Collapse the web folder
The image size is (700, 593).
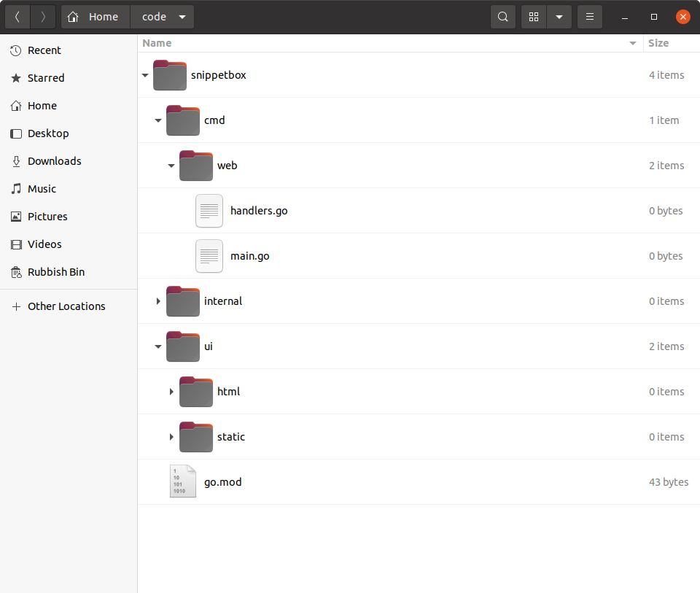(171, 166)
